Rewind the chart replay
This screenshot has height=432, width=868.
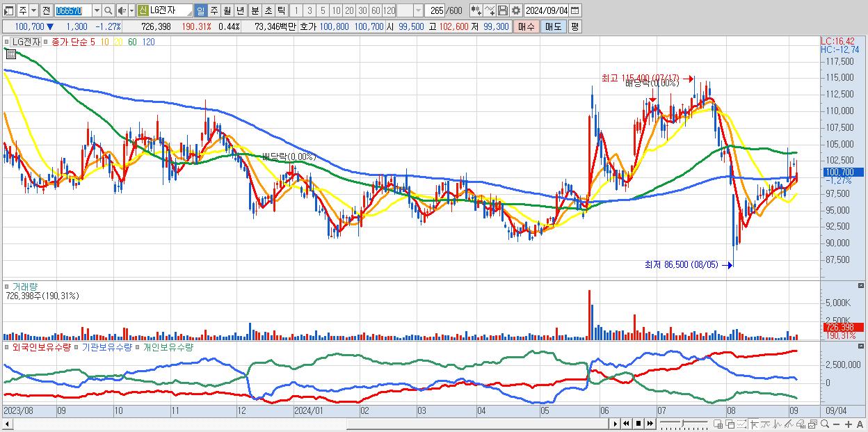tap(626, 424)
